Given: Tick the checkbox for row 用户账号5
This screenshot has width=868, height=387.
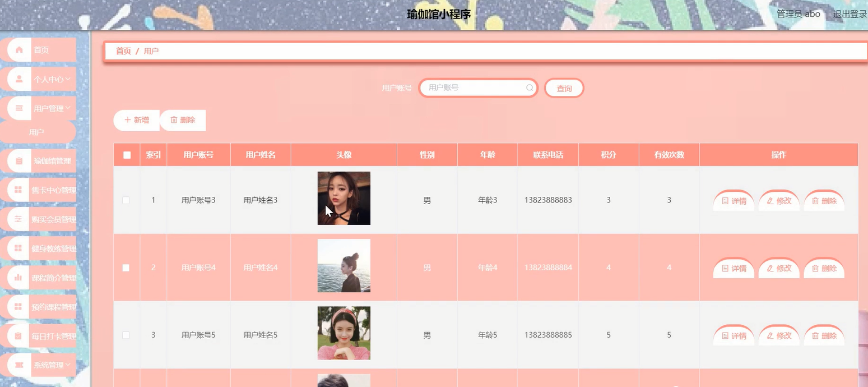Looking at the screenshot, I should (126, 335).
